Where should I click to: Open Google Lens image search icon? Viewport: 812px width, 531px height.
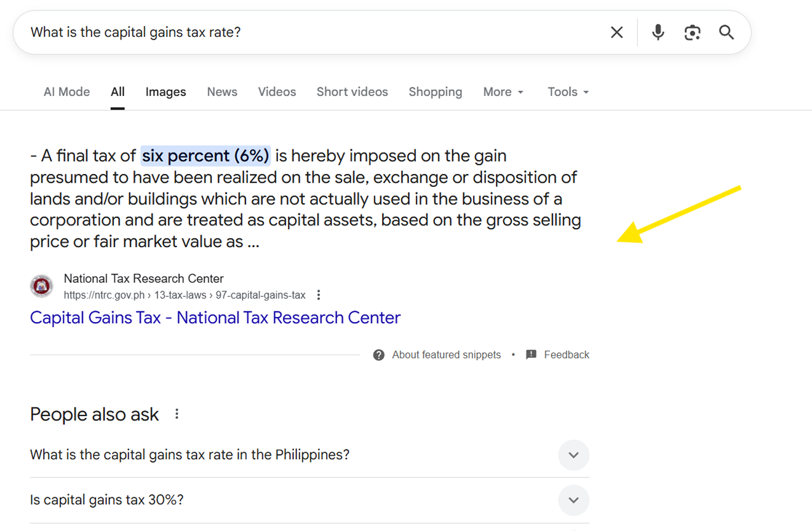click(692, 33)
